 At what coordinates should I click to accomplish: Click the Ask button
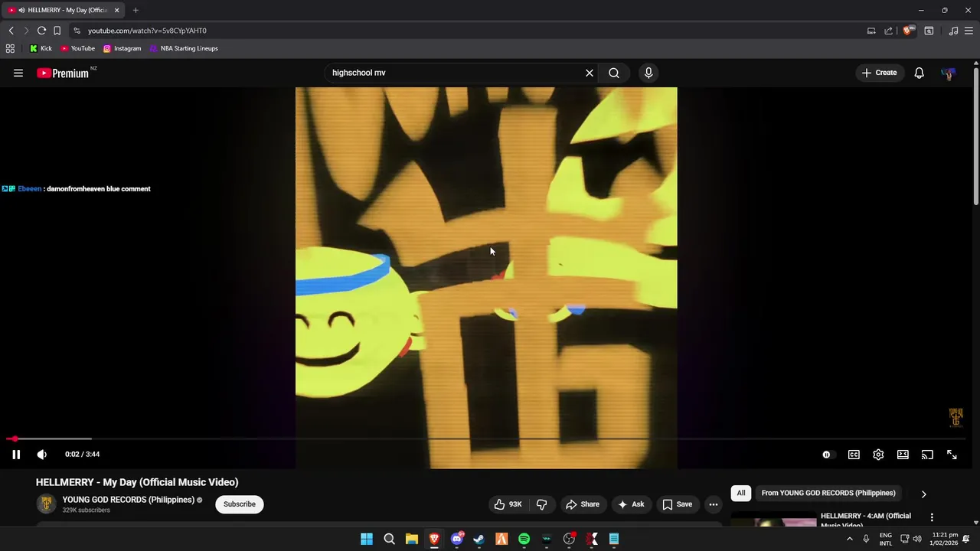click(x=631, y=504)
